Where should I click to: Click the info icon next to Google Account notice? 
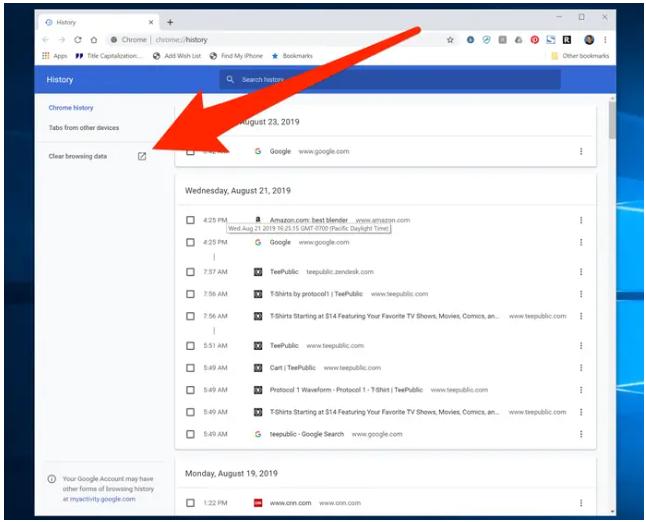[51, 479]
